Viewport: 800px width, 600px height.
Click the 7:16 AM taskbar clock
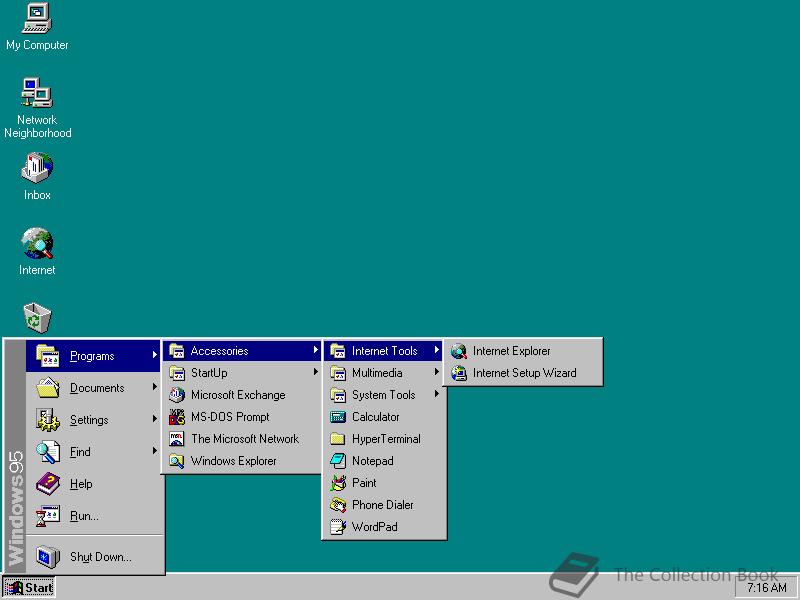point(767,588)
